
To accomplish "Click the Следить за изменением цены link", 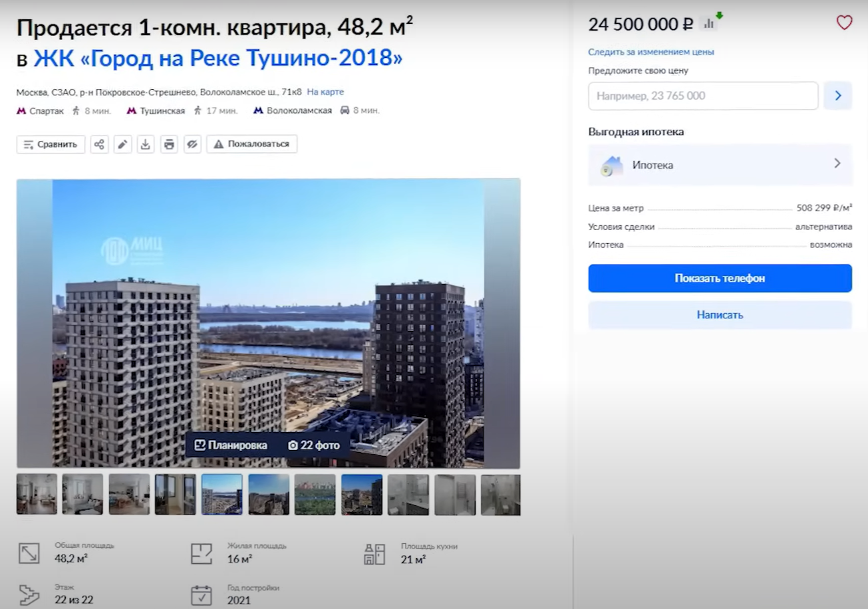I will (651, 52).
